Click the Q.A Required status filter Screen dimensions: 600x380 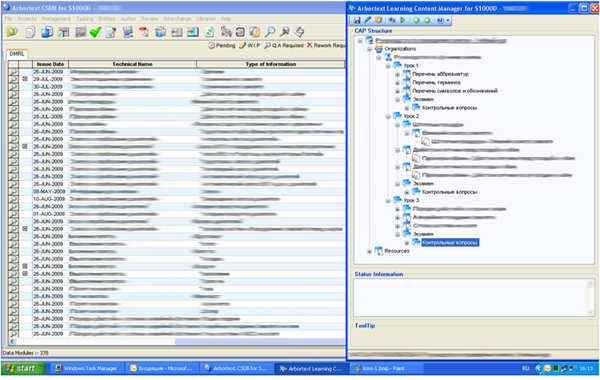(x=284, y=46)
